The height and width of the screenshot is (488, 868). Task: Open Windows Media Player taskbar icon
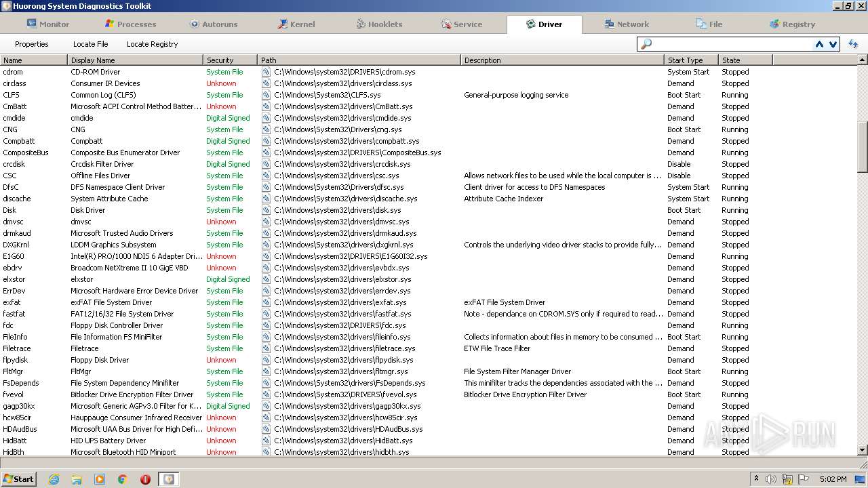pyautogui.click(x=100, y=479)
